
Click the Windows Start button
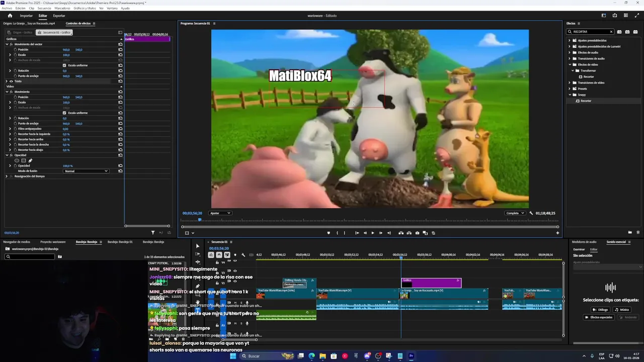click(x=233, y=356)
